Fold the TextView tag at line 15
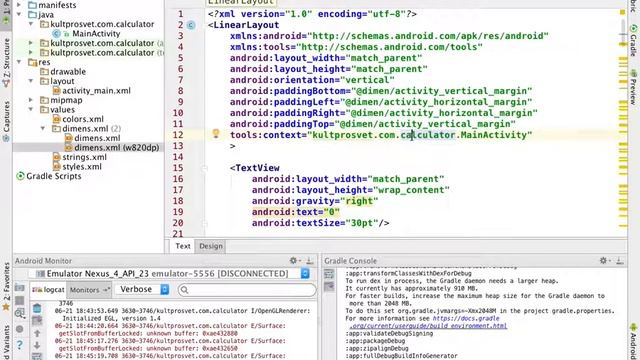 click(x=204, y=168)
